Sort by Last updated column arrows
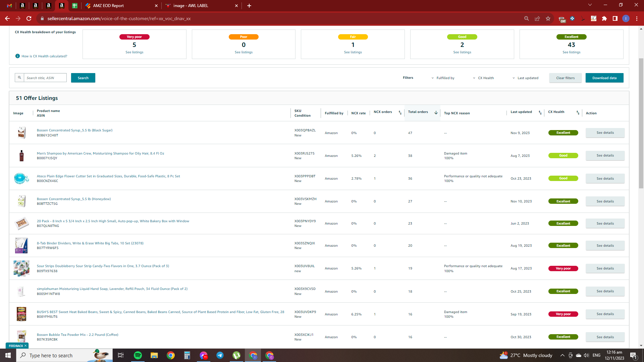Image resolution: width=644 pixels, height=362 pixels. coord(540,113)
